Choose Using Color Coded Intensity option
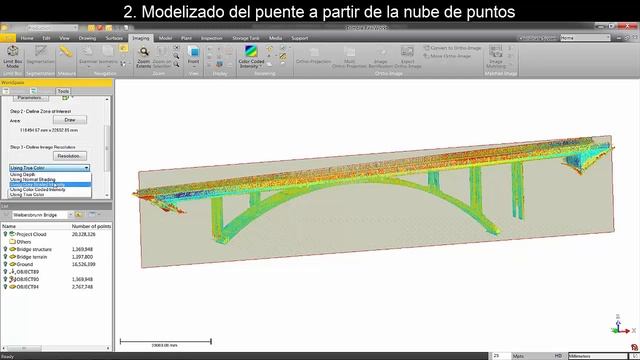 click(x=50, y=189)
